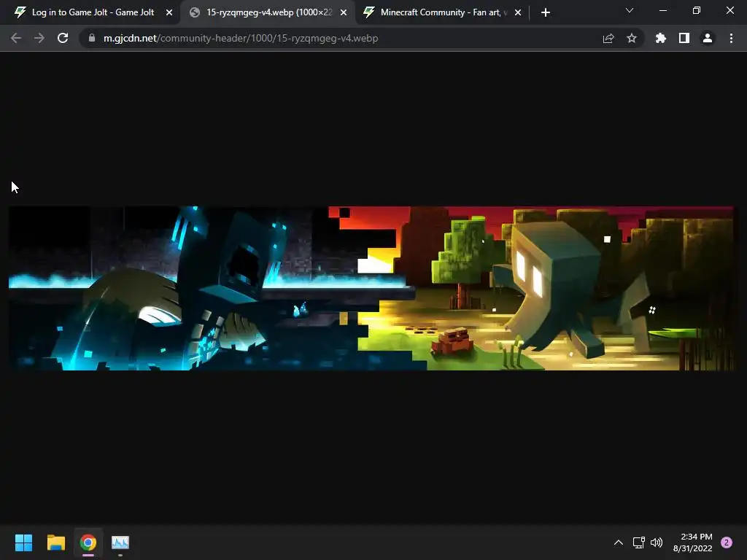The width and height of the screenshot is (747, 560).
Task: Open the clock showing 2:34 PM
Action: click(693, 542)
